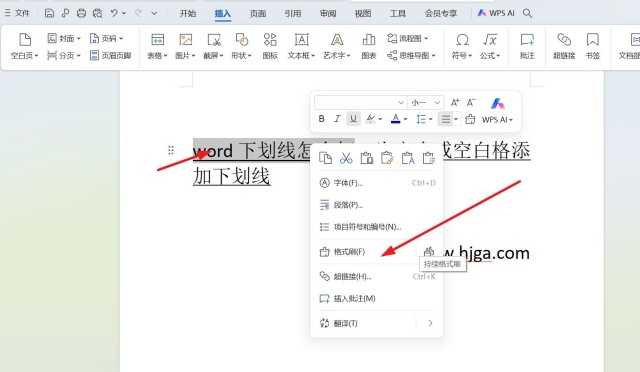Switch to the 引用 References tab
Screen dimensions: 640x372
[x=293, y=13]
